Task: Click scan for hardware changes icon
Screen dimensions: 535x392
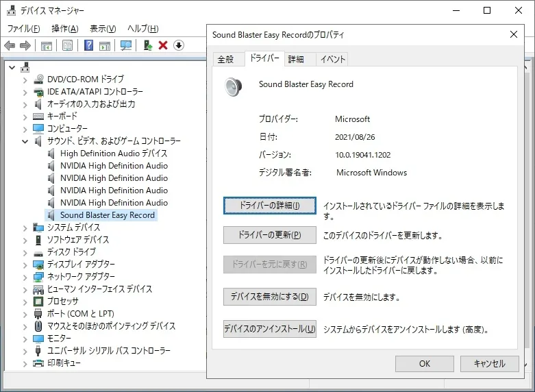Action: pyautogui.click(x=126, y=45)
